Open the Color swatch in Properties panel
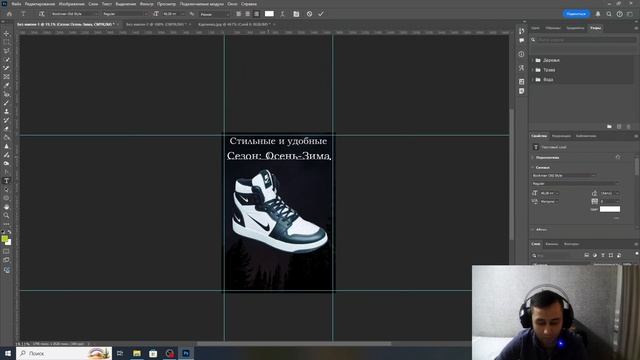The image size is (640, 360). click(x=609, y=209)
